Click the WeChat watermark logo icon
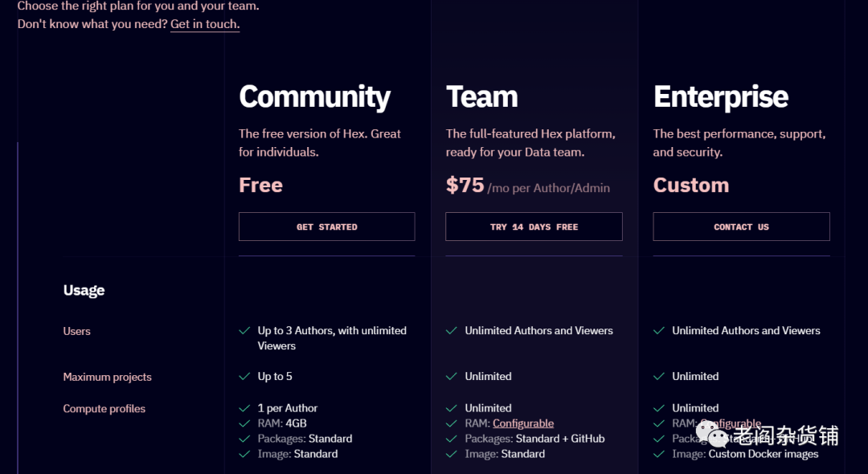This screenshot has height=474, width=868. (712, 435)
